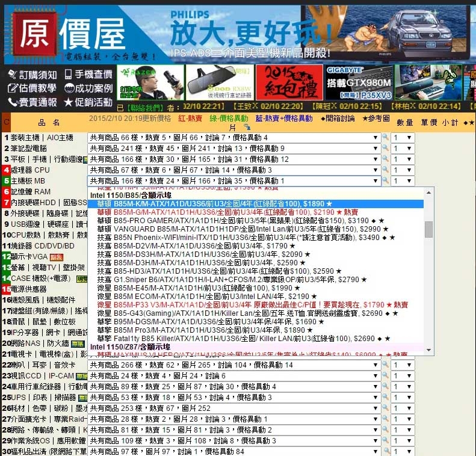Open quantity dropdown for 主機板 MB row
This screenshot has height=456, width=476.
tap(403, 181)
